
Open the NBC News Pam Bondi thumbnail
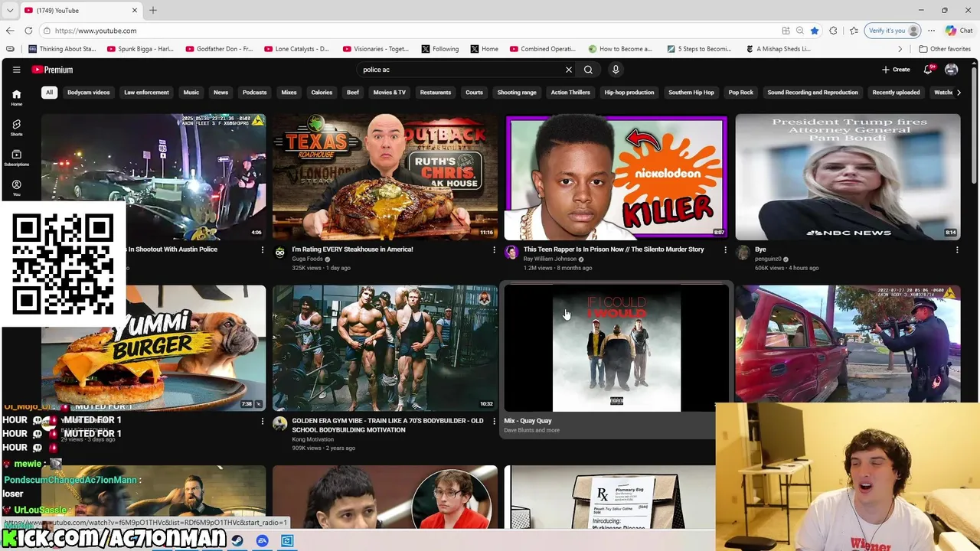point(848,177)
